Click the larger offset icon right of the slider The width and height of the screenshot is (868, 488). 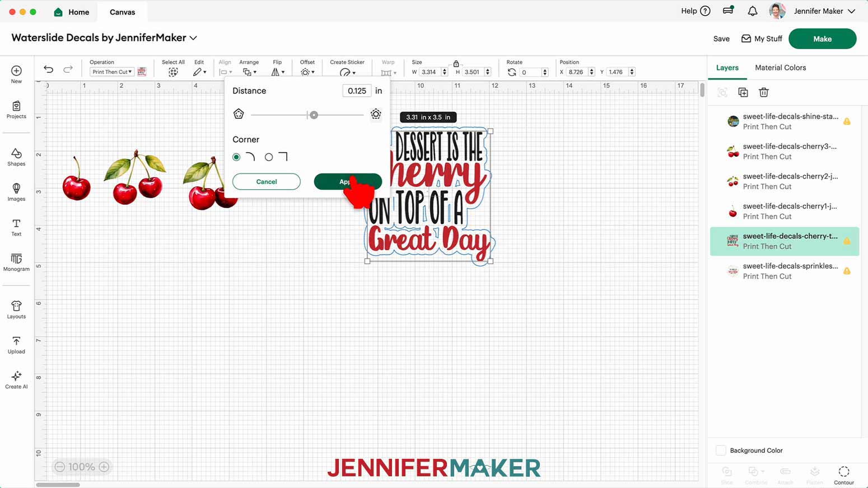click(376, 114)
